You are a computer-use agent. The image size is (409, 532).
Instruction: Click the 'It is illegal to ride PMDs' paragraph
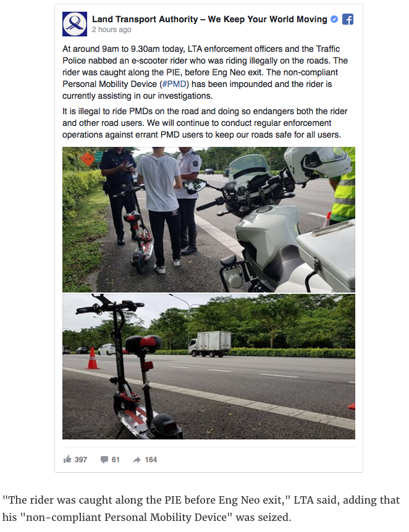click(205, 123)
